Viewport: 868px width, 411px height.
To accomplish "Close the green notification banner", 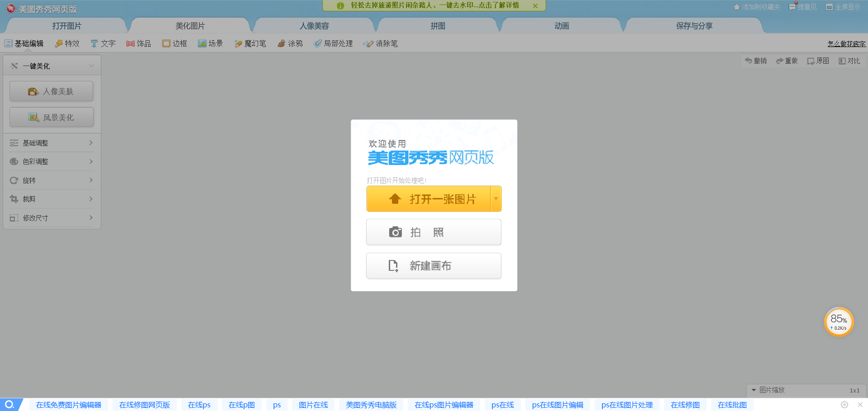I will 535,6.
